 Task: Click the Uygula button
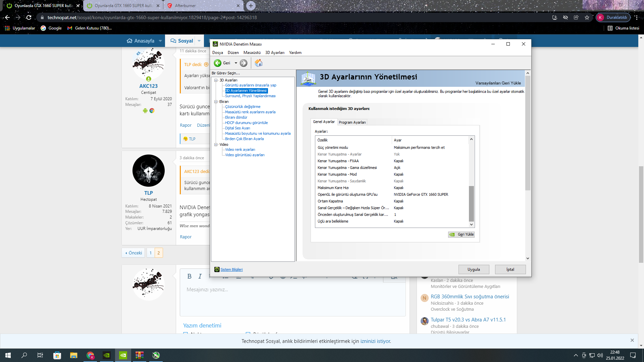(x=473, y=269)
